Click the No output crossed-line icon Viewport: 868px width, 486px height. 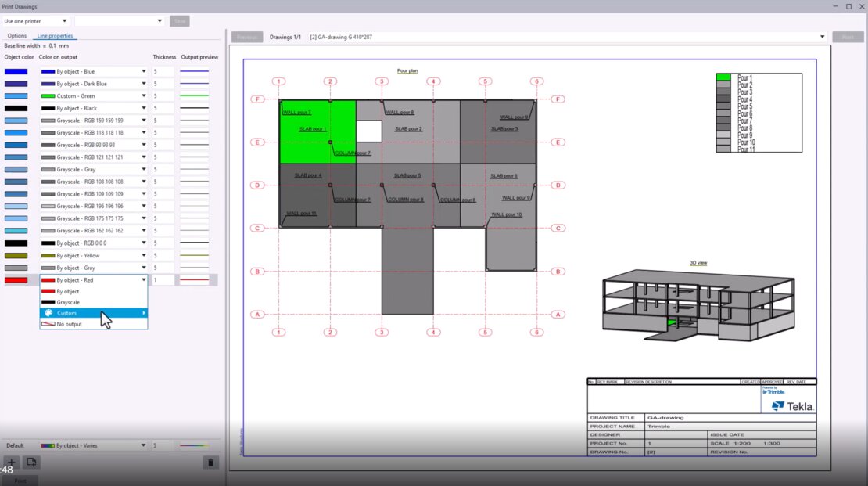click(48, 324)
